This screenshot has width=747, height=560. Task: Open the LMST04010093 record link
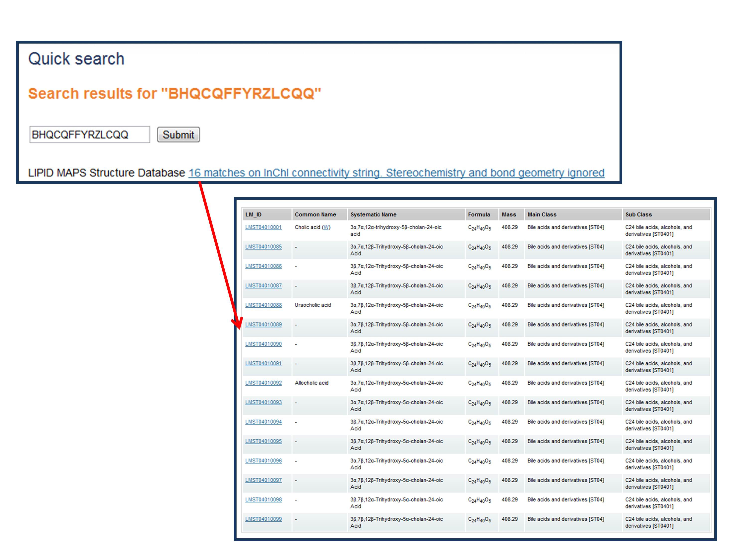263,402
